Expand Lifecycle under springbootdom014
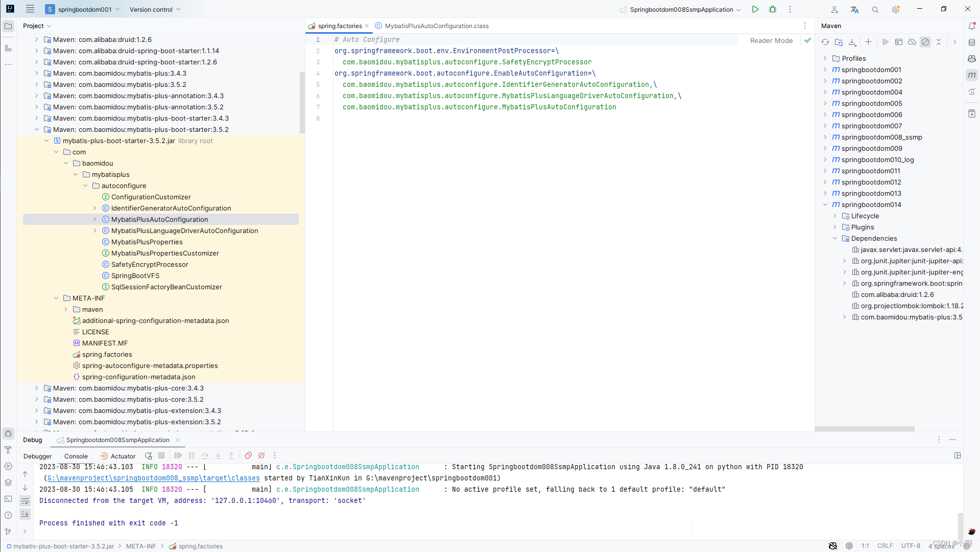This screenshot has height=552, width=980. [835, 216]
